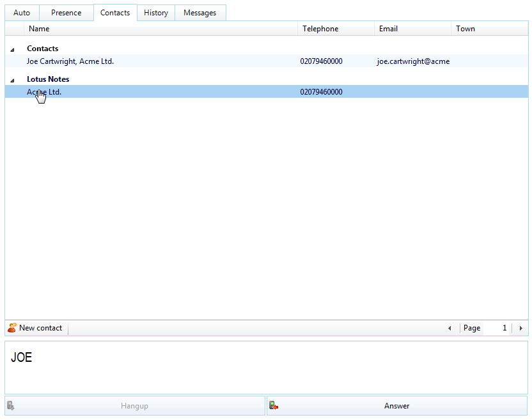The image size is (532, 420).
Task: Collapse the Contacts group
Action: pyautogui.click(x=12, y=50)
